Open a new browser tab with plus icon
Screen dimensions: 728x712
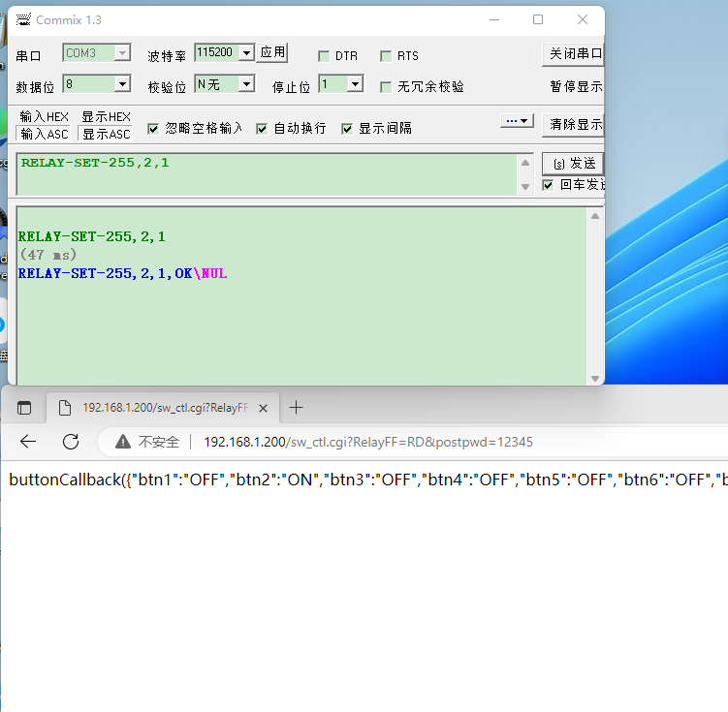coord(297,408)
